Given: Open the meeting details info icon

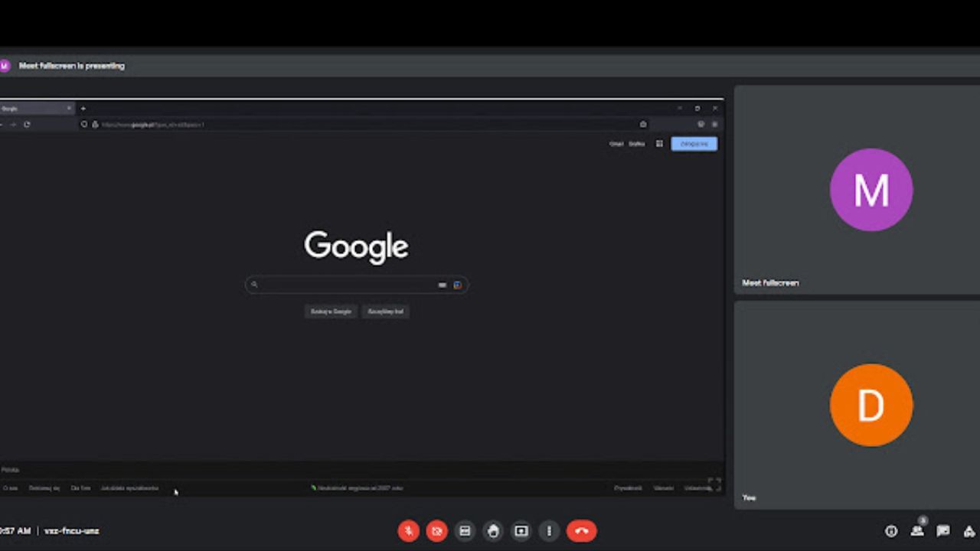Looking at the screenshot, I should tap(891, 531).
